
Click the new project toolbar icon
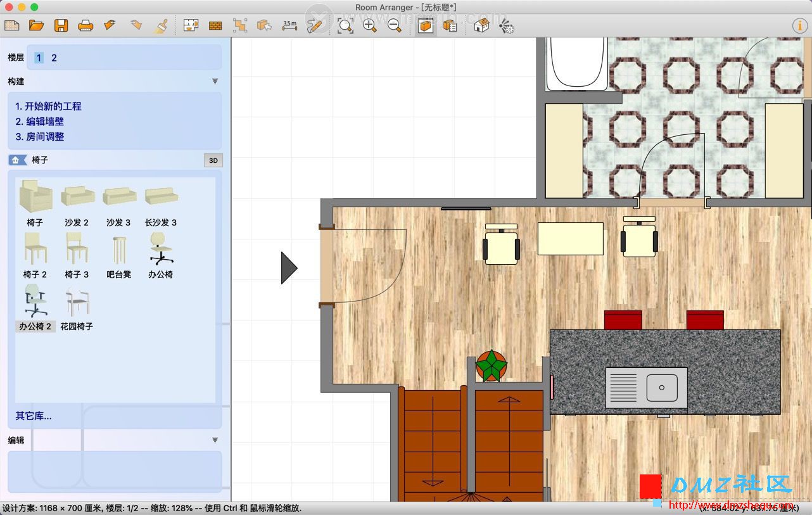(12, 26)
